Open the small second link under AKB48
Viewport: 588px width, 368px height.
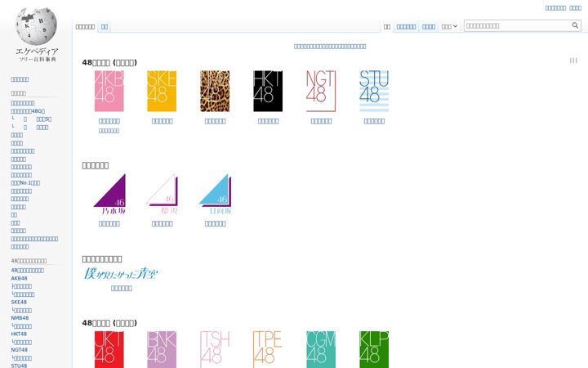[109, 131]
